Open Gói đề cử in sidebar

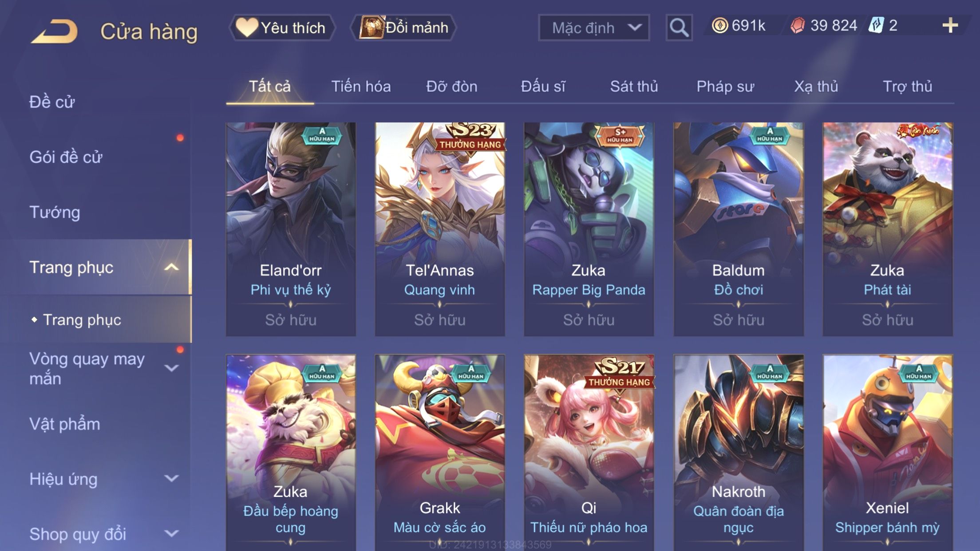(66, 157)
